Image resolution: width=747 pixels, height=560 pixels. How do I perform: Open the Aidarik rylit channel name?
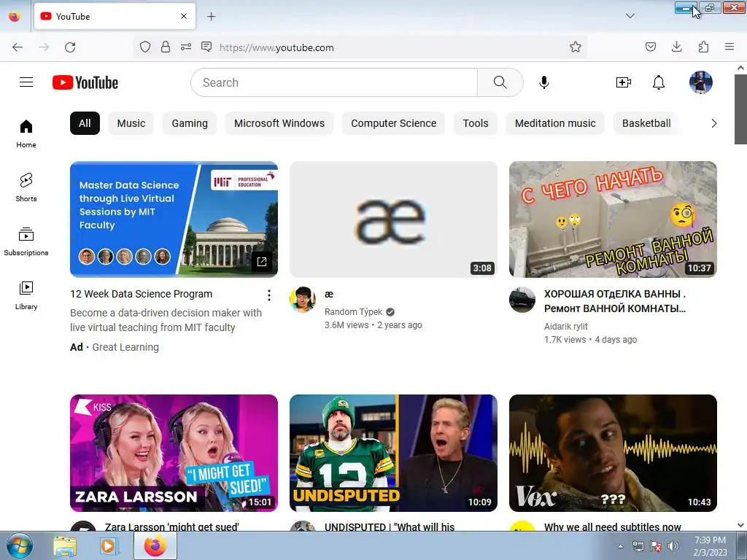coord(565,327)
